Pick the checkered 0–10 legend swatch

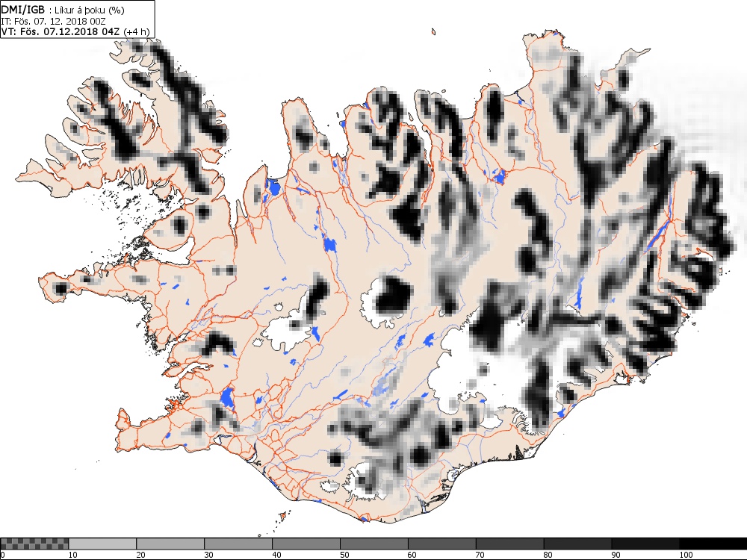point(34,544)
